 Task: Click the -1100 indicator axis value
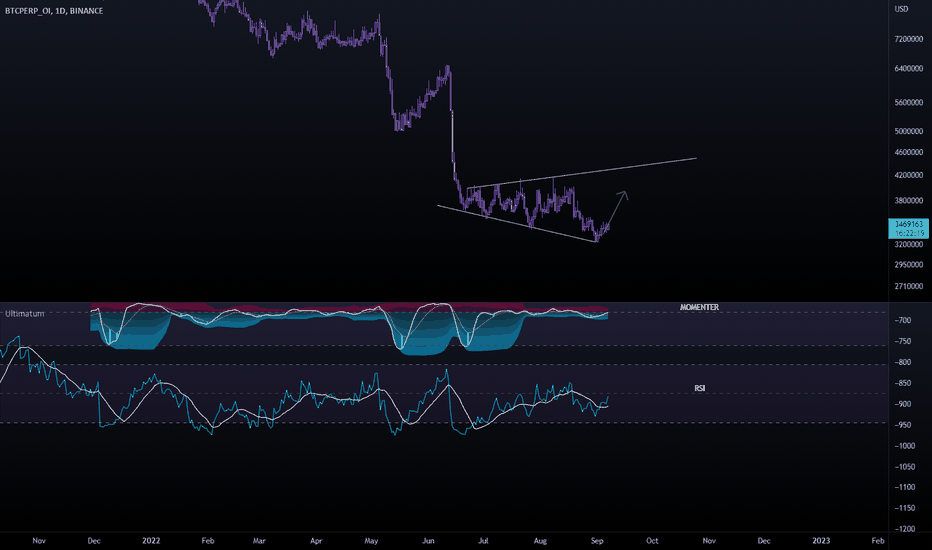(905, 487)
